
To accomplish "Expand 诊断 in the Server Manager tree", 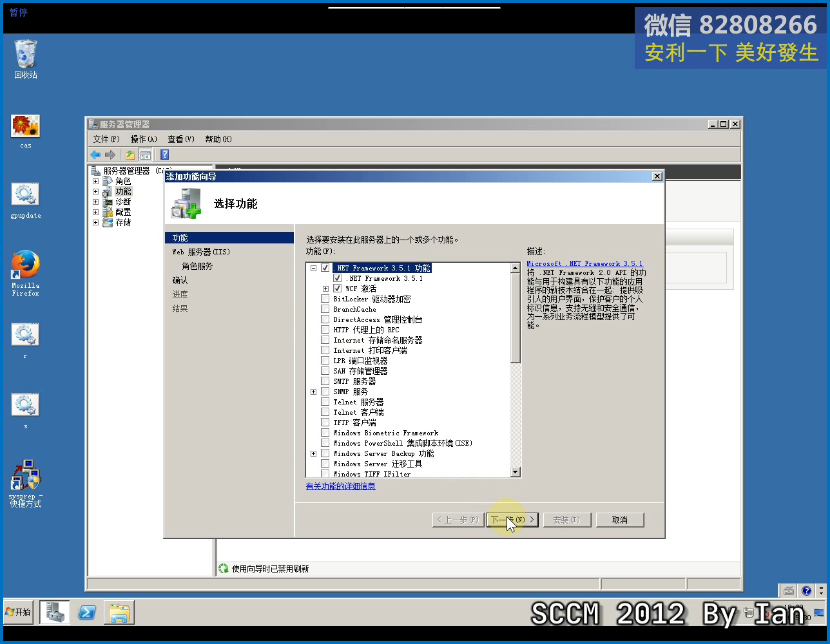I will pos(95,202).
